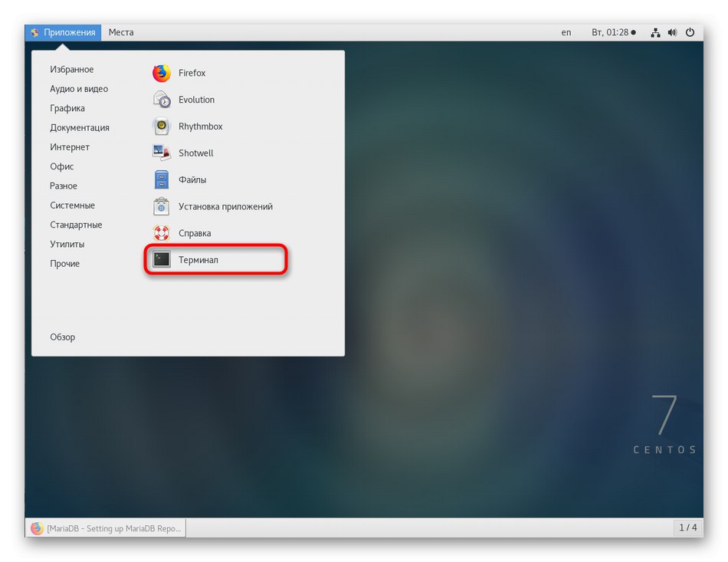Open MariaDB window in the taskbar
728x562 pixels.
tap(106, 528)
